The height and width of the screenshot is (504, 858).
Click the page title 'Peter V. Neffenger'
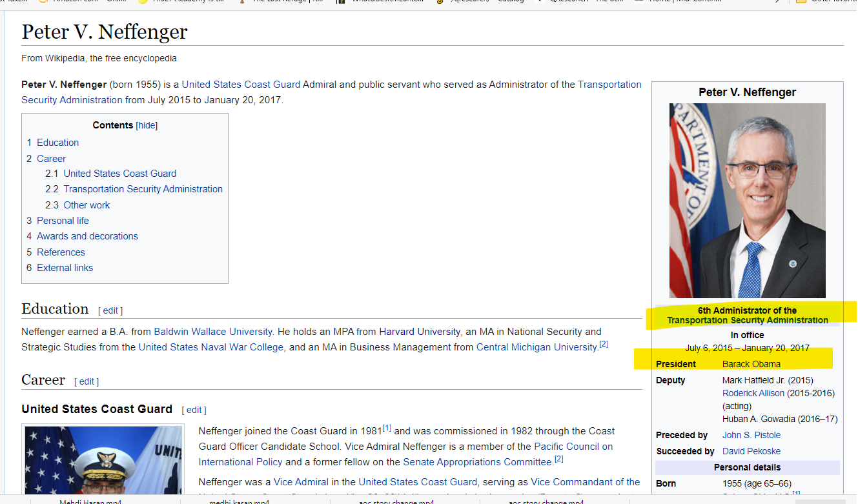coord(105,32)
